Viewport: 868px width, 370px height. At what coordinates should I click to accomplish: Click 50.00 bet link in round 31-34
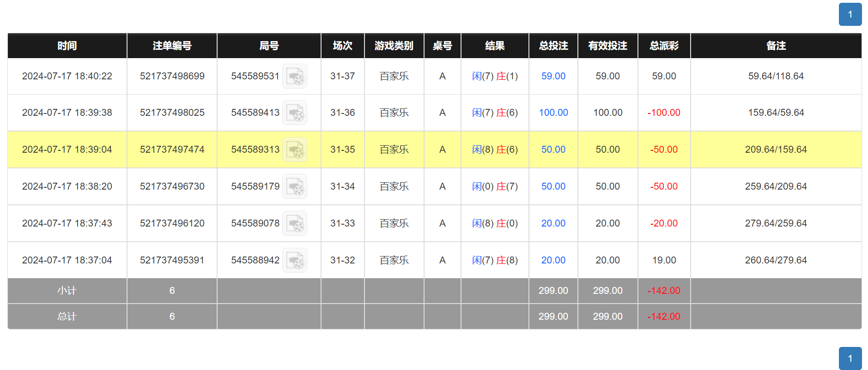[x=553, y=186]
